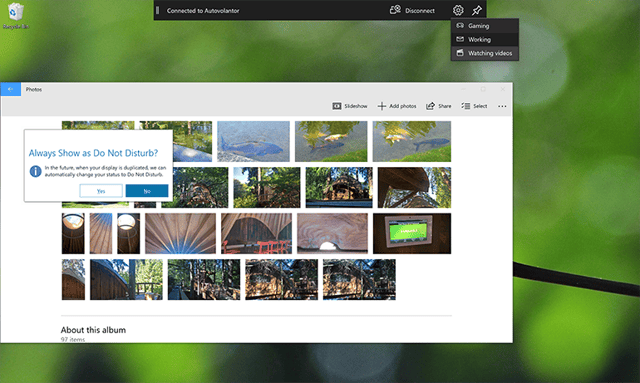Open the green tablet screen photo

click(412, 233)
